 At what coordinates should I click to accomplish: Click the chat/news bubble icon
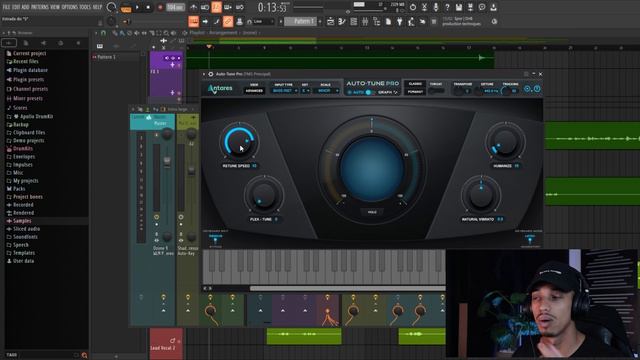(482, 7)
